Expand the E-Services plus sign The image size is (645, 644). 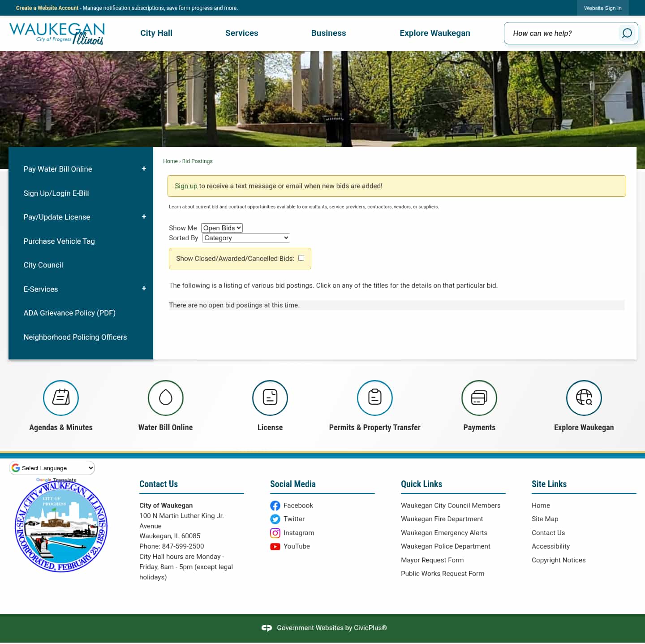click(144, 288)
